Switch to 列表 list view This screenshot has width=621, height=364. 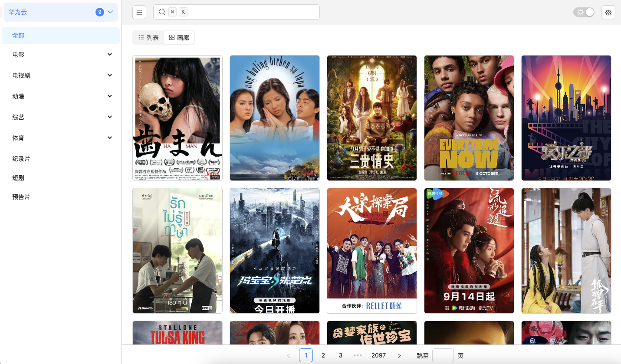(x=148, y=38)
